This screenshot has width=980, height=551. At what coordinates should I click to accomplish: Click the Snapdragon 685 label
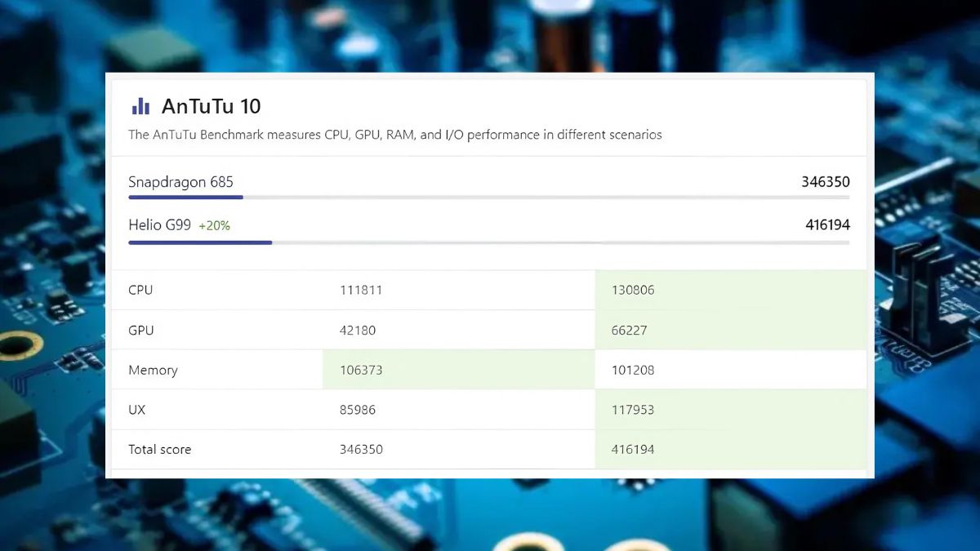click(x=180, y=182)
